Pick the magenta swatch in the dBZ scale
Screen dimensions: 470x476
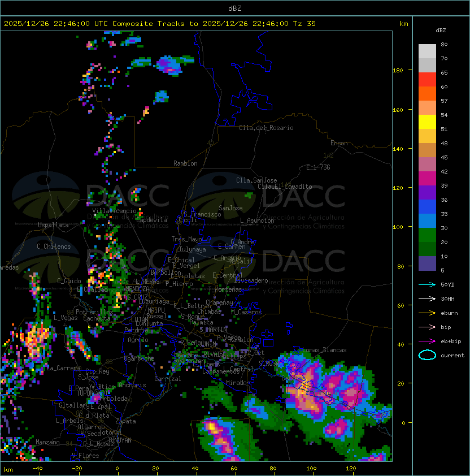click(427, 179)
